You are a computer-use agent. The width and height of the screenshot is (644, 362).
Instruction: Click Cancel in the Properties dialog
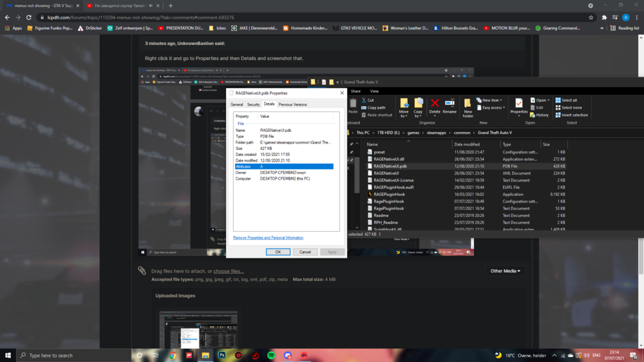pyautogui.click(x=305, y=252)
